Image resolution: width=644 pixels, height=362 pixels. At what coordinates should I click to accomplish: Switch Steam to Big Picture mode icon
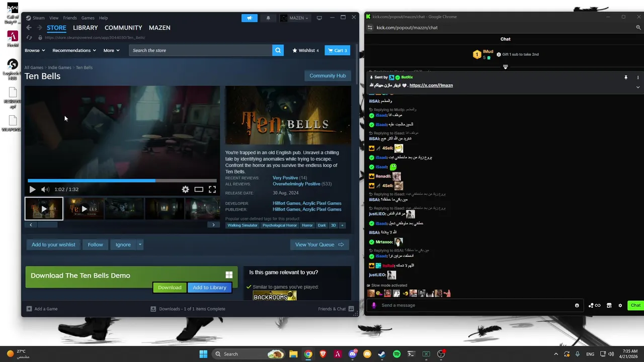tap(319, 18)
